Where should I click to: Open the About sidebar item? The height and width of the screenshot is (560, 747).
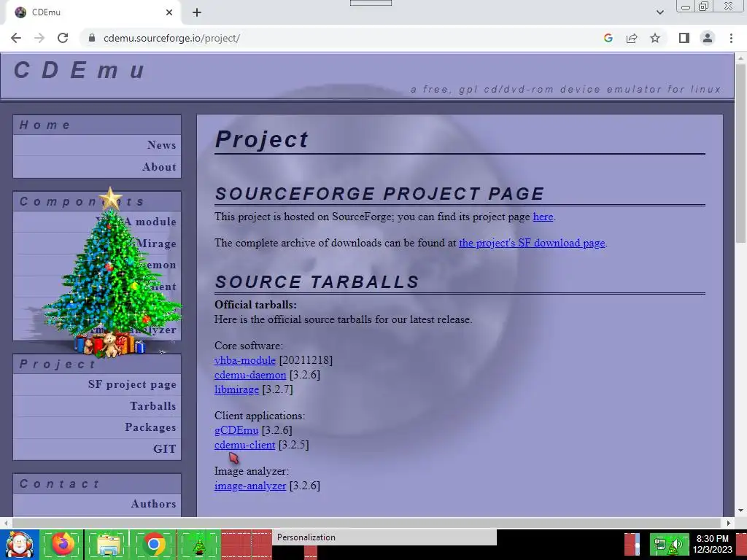click(x=159, y=167)
